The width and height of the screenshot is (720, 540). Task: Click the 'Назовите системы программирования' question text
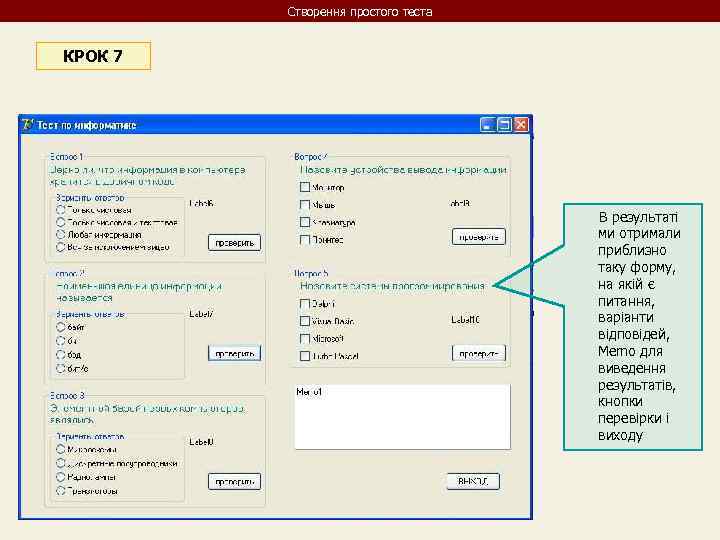coord(392,286)
